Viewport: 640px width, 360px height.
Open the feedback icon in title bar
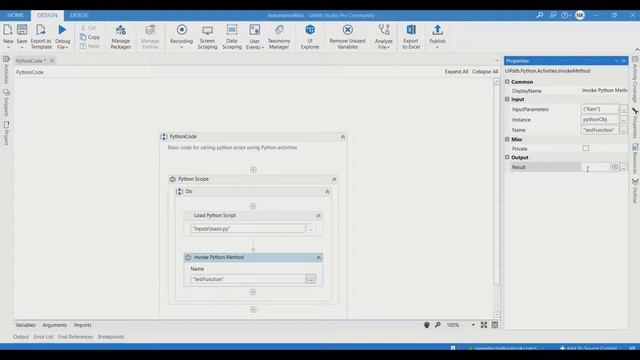[553, 15]
